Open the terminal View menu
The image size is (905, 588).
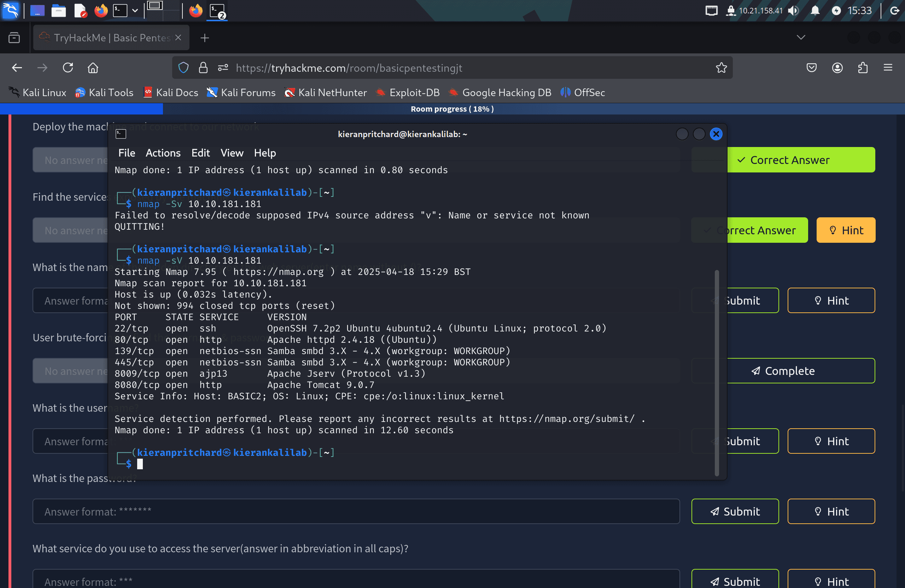[232, 153]
